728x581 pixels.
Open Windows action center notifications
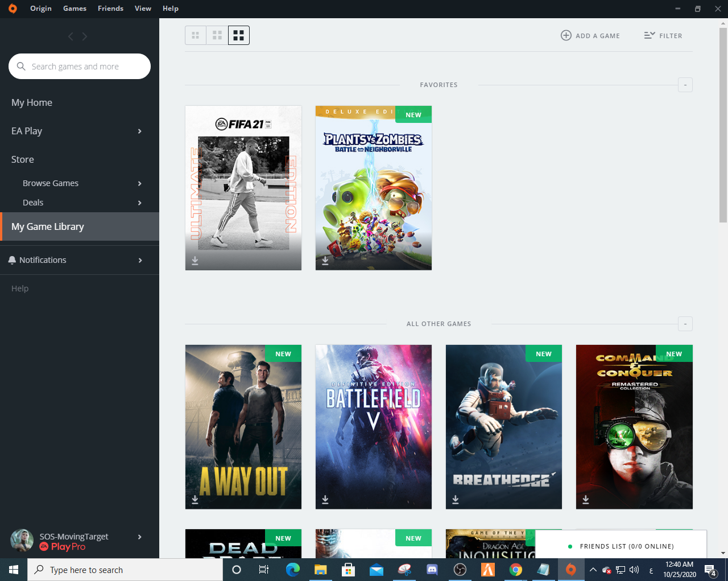tap(710, 570)
